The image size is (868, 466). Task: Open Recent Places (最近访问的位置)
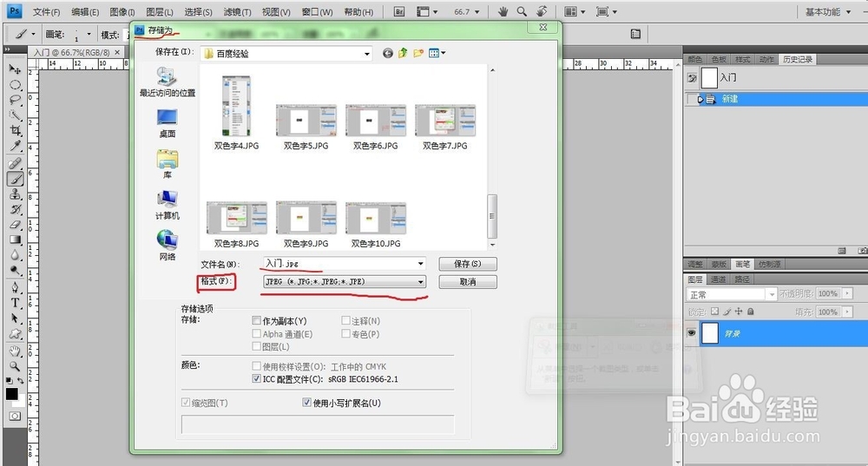168,82
